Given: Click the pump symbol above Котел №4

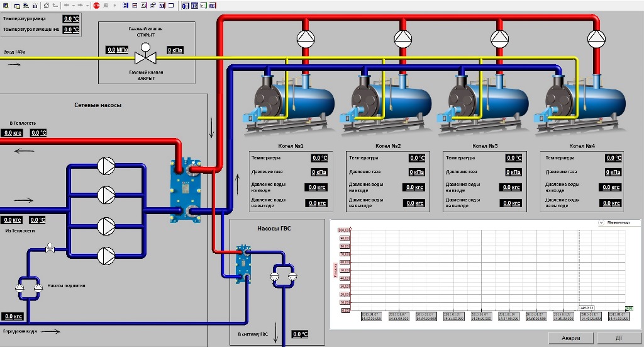Looking at the screenshot, I should 596,38.
